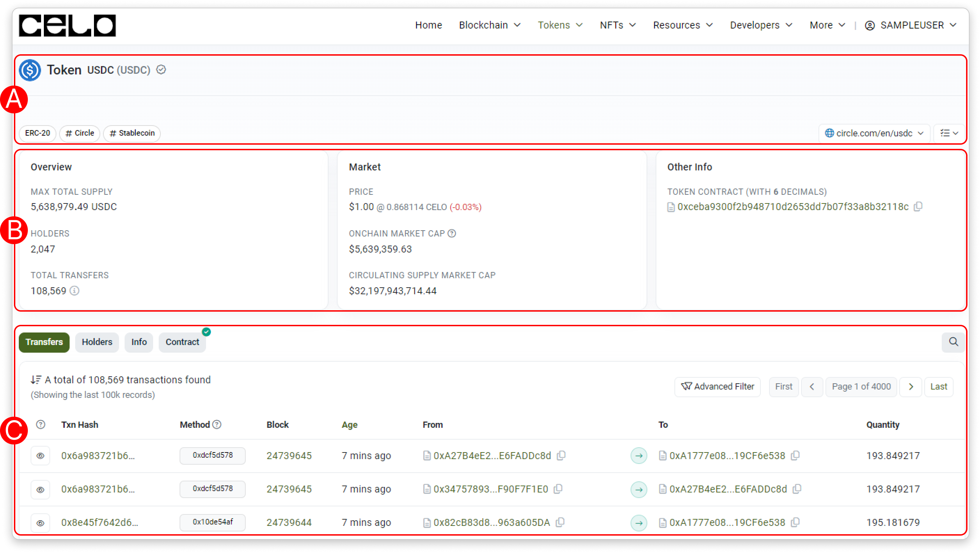Click the Total Transfers info icon
Screen dimensions: 980x553
tap(74, 291)
